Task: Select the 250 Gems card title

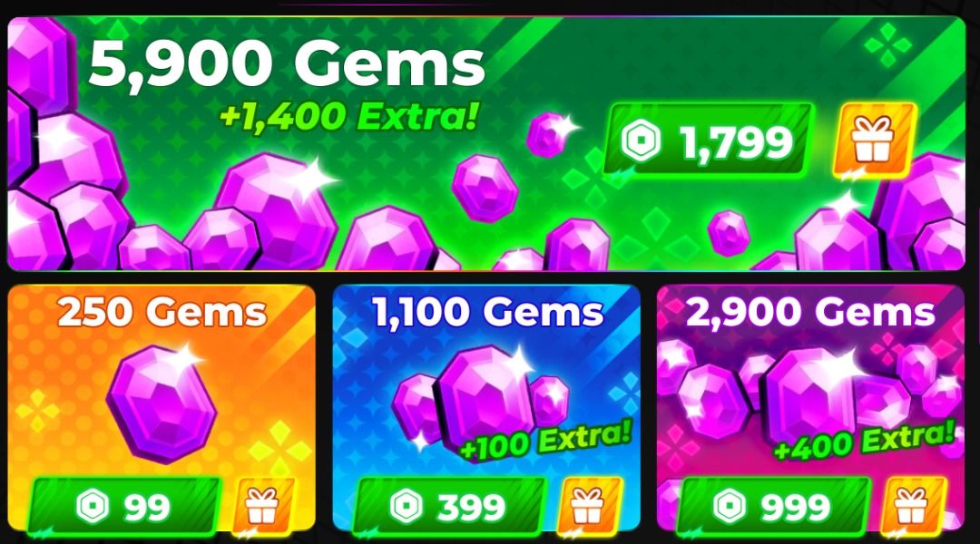Action: coord(162,312)
